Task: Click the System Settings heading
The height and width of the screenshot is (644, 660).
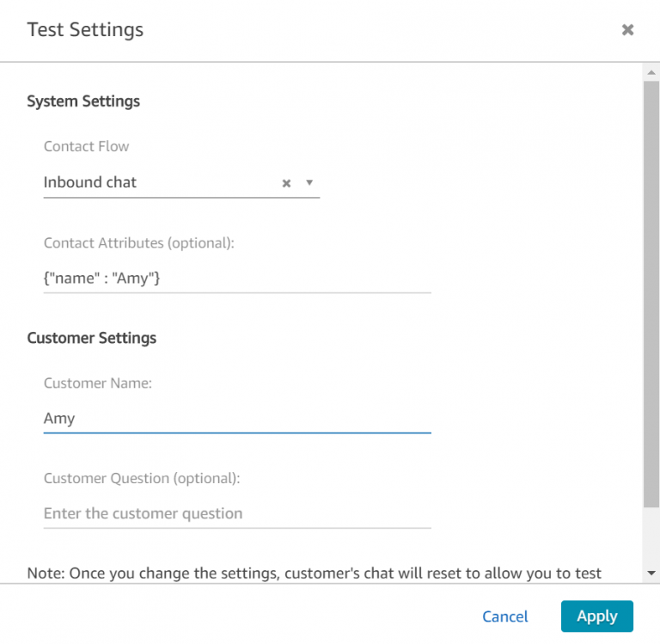Action: 83,101
